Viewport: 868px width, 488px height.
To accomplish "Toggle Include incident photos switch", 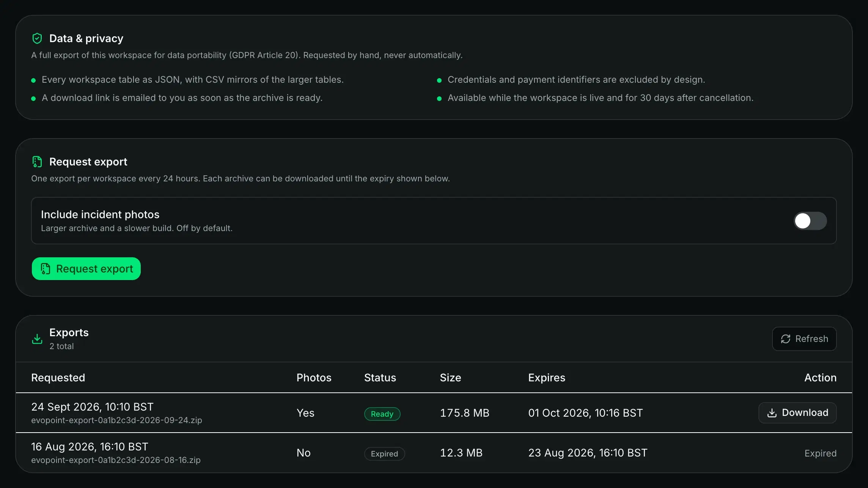I will pyautogui.click(x=810, y=221).
